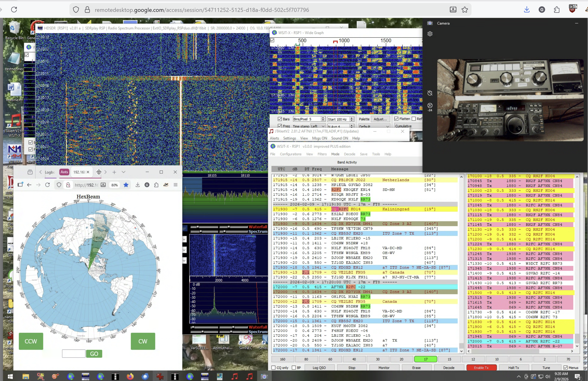Image resolution: width=588 pixels, height=381 pixels.
Task: Click the antenna bearing input field
Action: coord(73,354)
